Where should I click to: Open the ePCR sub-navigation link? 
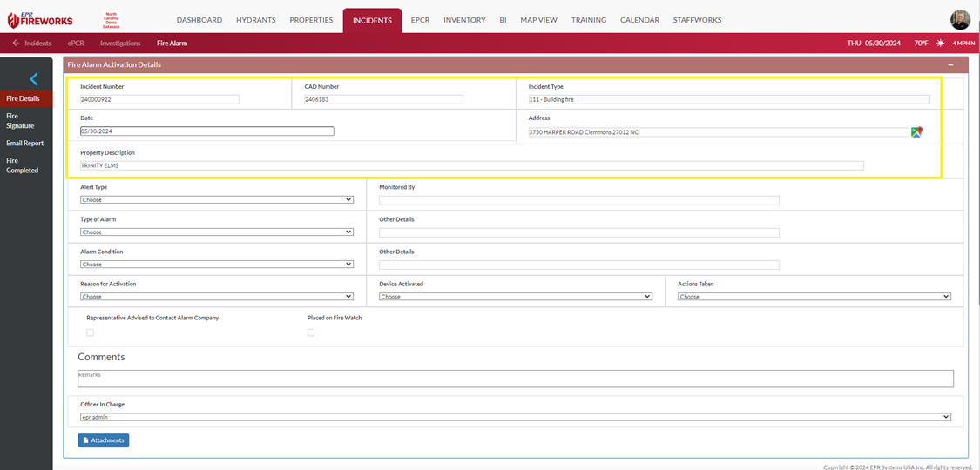point(76,43)
